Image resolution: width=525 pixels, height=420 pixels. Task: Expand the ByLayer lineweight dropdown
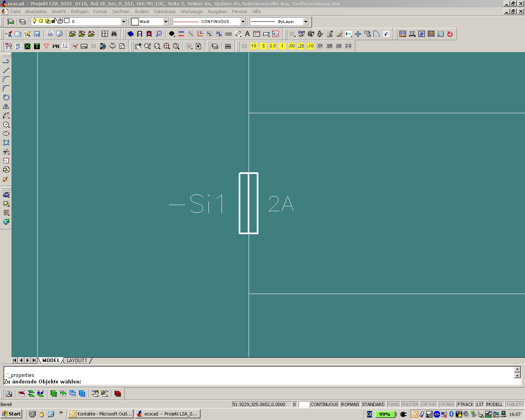(x=306, y=21)
